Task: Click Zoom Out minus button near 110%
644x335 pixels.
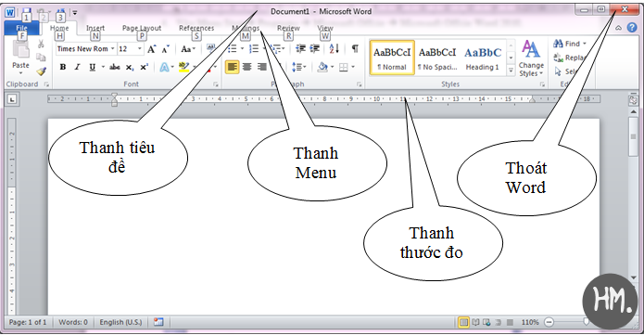Action: (549, 322)
